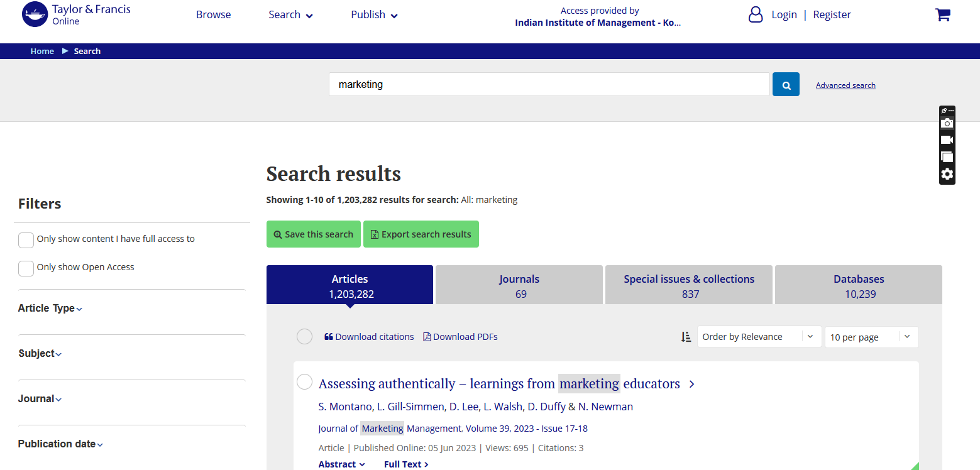Click the Export search results button

(421, 234)
